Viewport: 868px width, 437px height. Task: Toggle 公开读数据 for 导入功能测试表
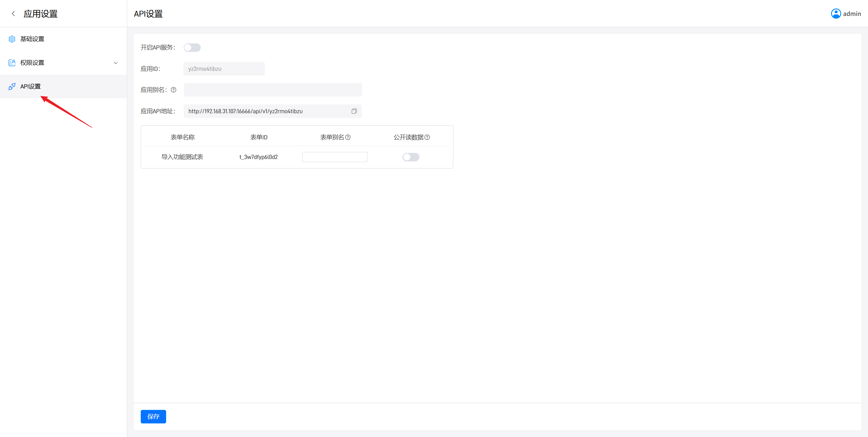(411, 157)
